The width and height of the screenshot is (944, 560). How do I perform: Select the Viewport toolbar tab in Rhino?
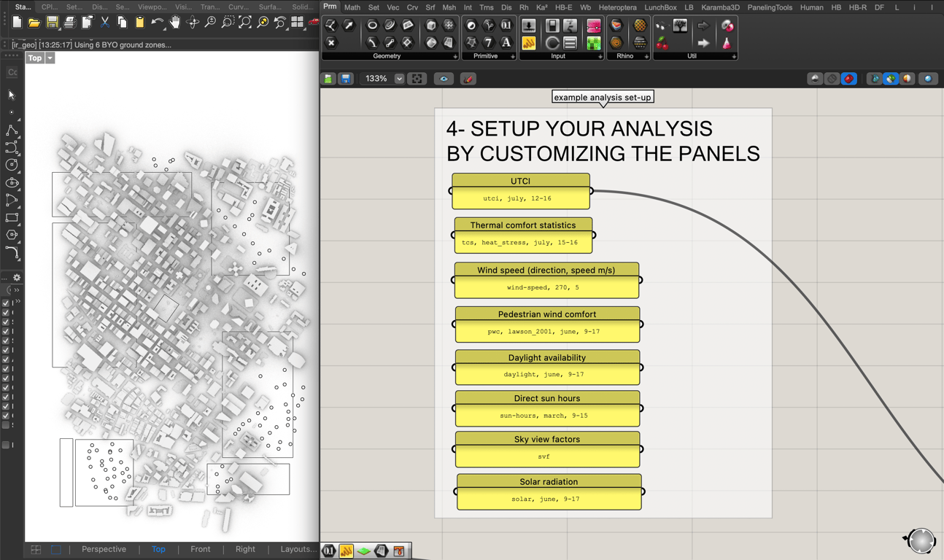coord(152,7)
